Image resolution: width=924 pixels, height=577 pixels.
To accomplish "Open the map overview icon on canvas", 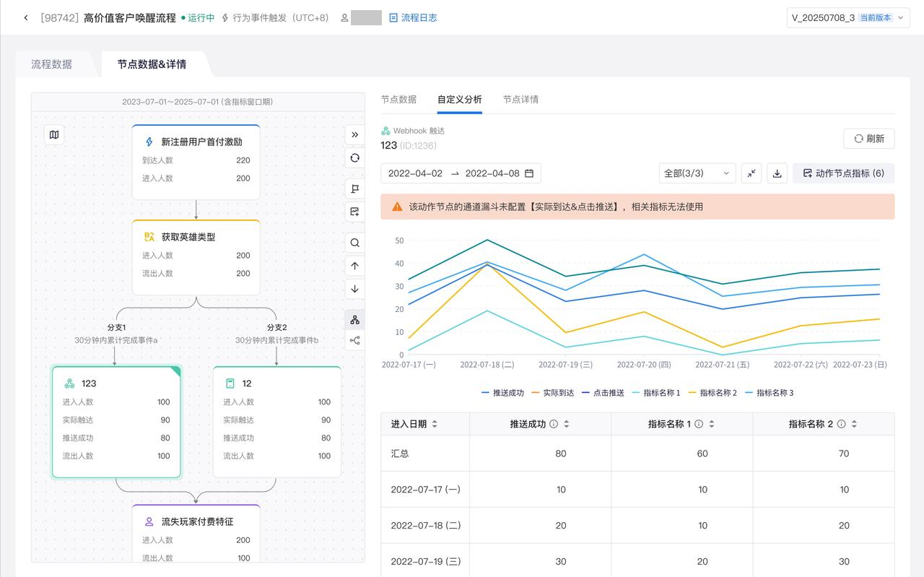I will coord(54,135).
